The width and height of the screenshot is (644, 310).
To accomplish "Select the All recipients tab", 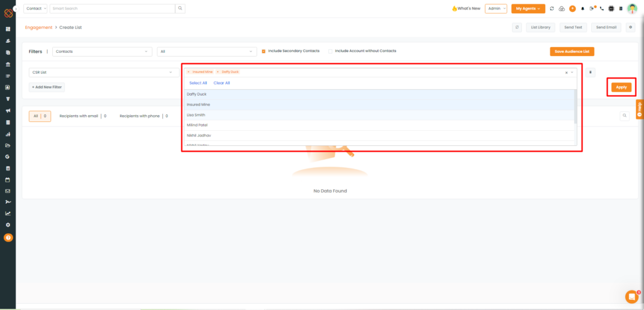I will click(40, 116).
